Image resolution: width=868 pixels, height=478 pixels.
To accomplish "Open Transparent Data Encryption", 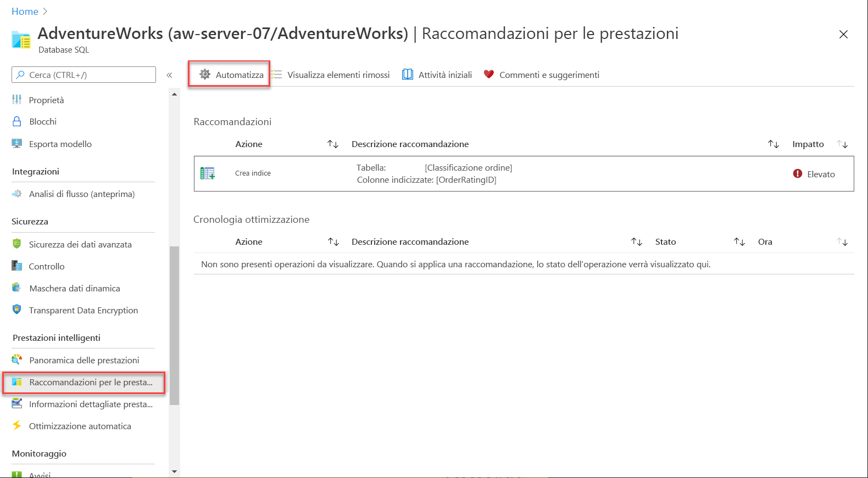I will click(x=82, y=310).
